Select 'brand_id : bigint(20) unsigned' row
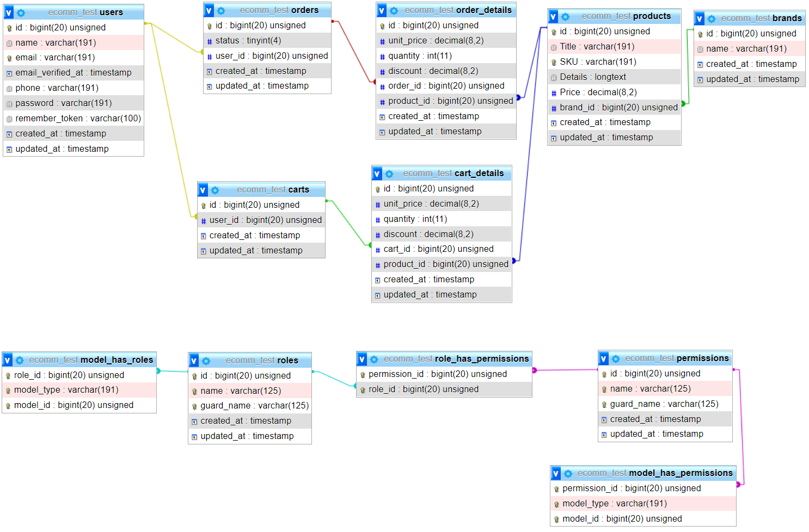 [x=614, y=108]
